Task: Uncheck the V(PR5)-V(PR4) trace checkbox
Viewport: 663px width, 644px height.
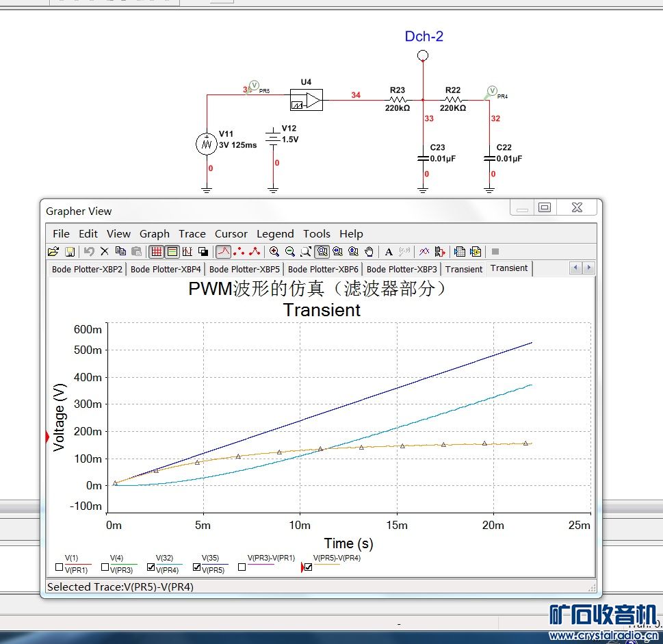Action: pyautogui.click(x=309, y=567)
